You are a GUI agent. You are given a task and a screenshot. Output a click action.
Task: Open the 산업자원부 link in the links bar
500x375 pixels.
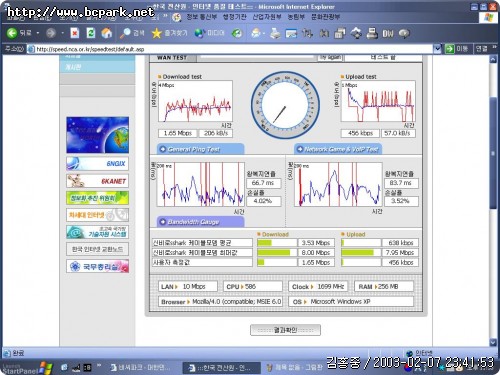[267, 17]
